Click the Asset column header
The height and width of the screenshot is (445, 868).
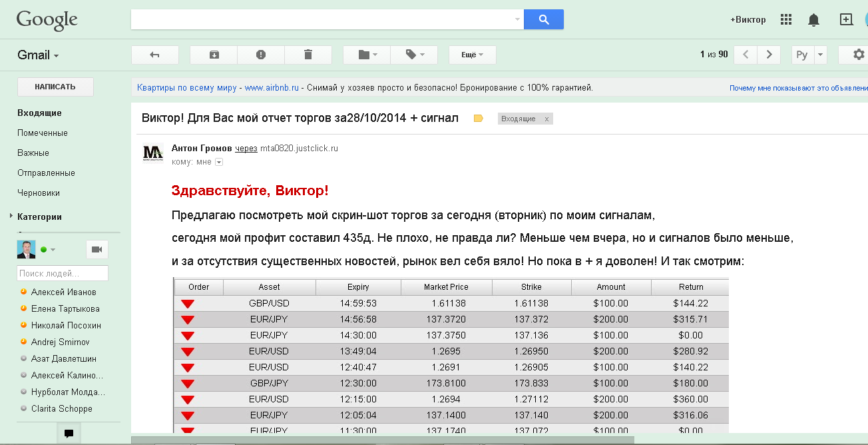[270, 287]
